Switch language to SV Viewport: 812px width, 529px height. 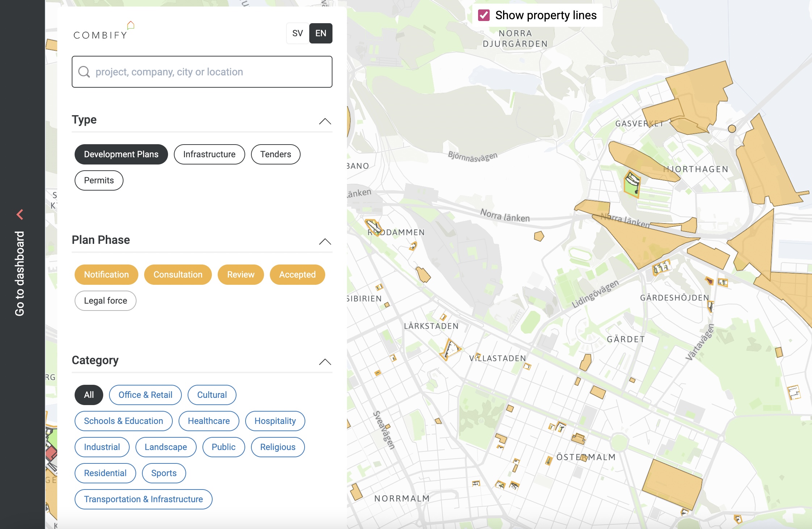[297, 33]
